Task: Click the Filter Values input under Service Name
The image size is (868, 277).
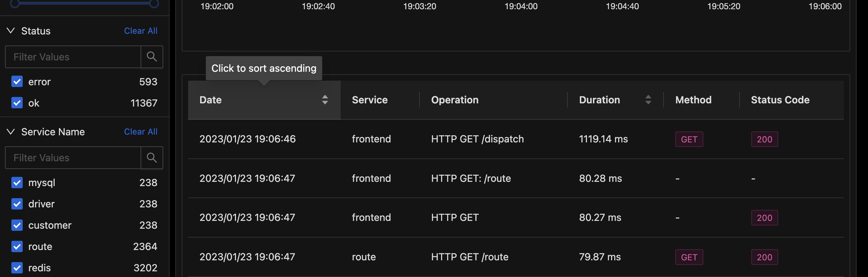Action: [73, 158]
